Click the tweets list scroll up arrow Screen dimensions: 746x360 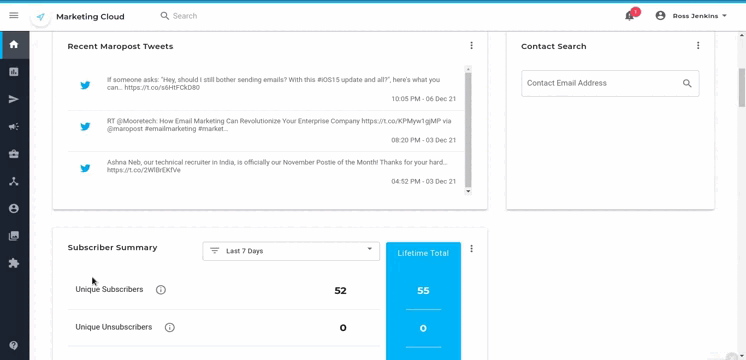pos(468,69)
